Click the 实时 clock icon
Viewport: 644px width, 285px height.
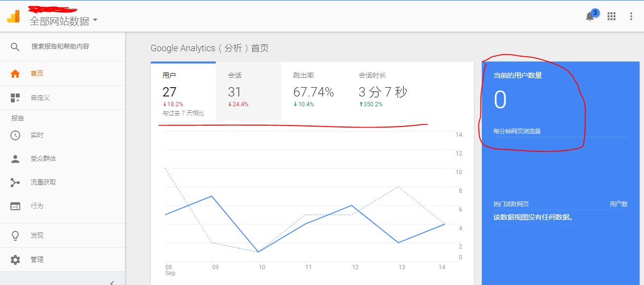point(15,135)
